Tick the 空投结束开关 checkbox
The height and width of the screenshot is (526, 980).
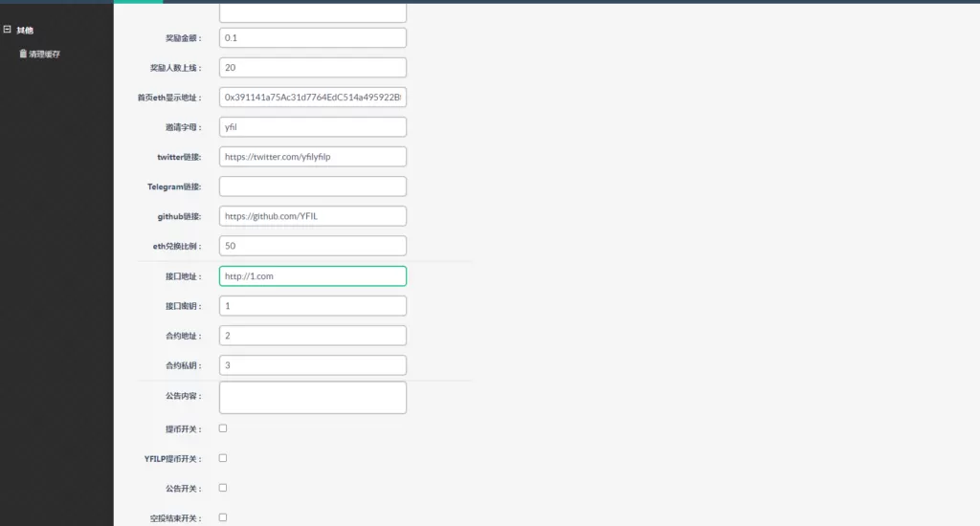coord(223,517)
